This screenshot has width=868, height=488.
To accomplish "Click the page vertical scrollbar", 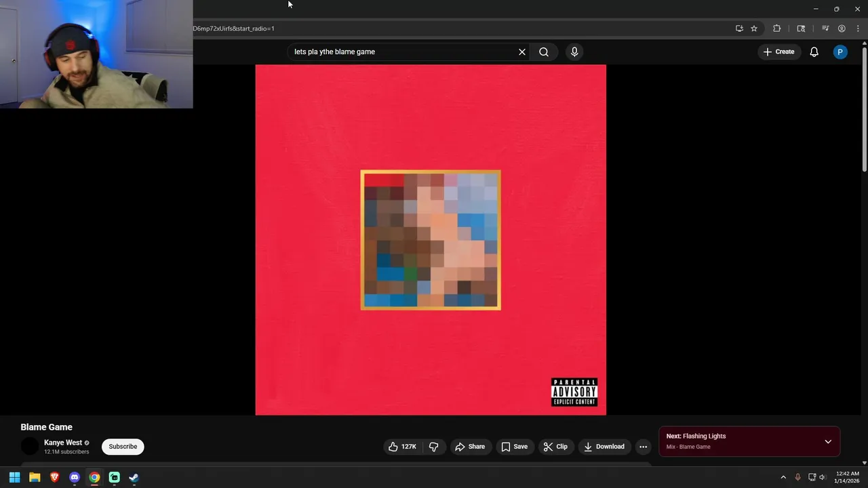I will coord(864,108).
